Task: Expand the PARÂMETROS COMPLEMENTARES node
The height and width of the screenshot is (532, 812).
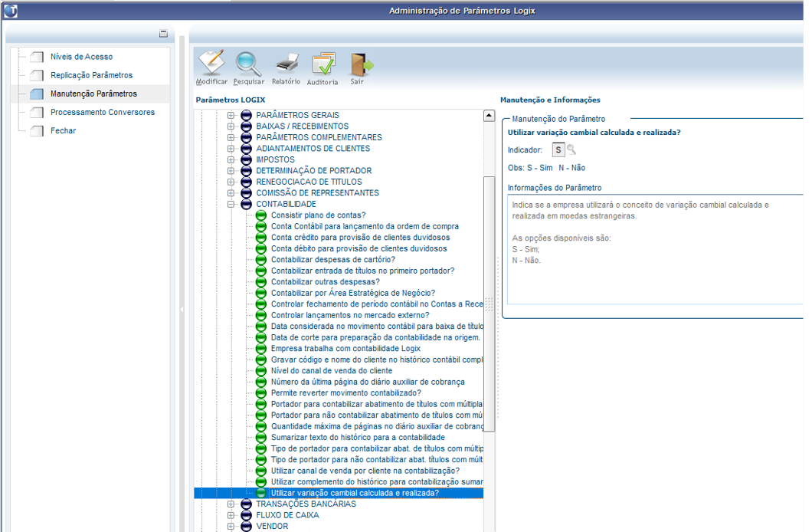Action: (x=231, y=137)
